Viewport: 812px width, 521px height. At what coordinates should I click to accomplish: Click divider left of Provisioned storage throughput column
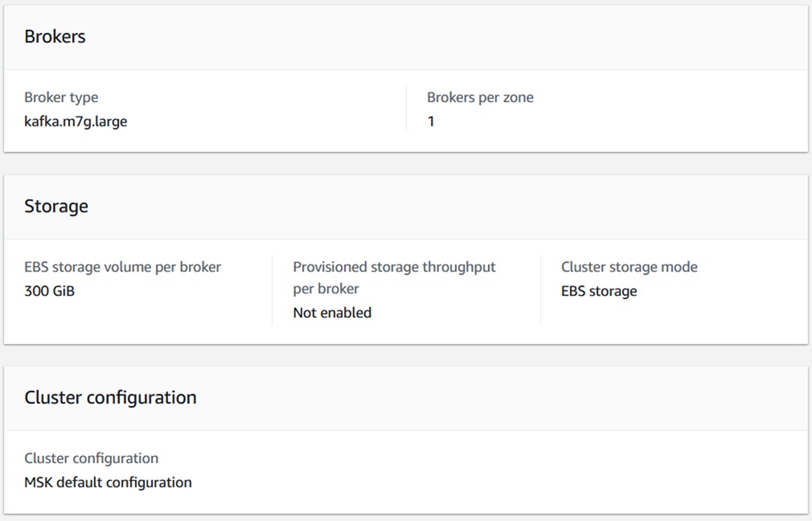click(273, 289)
